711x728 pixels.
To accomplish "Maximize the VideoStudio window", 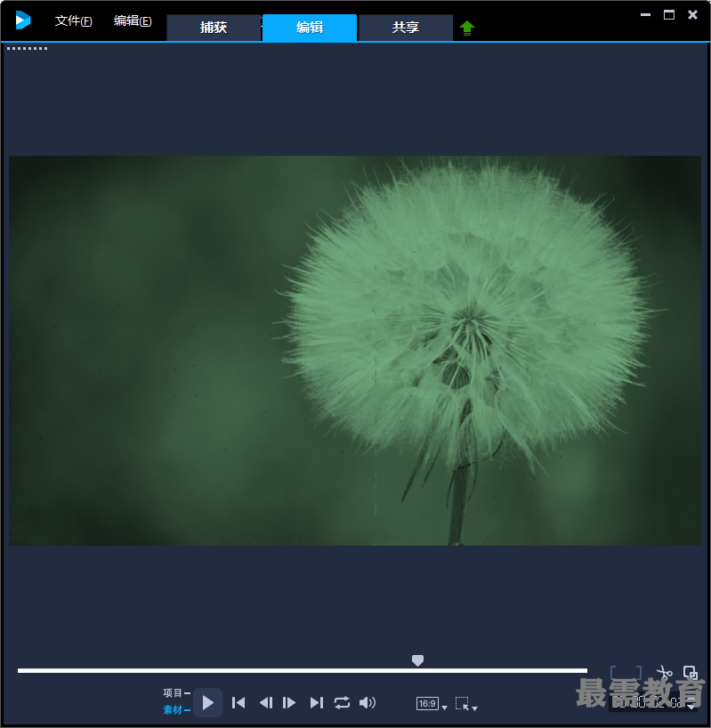I will coord(669,15).
